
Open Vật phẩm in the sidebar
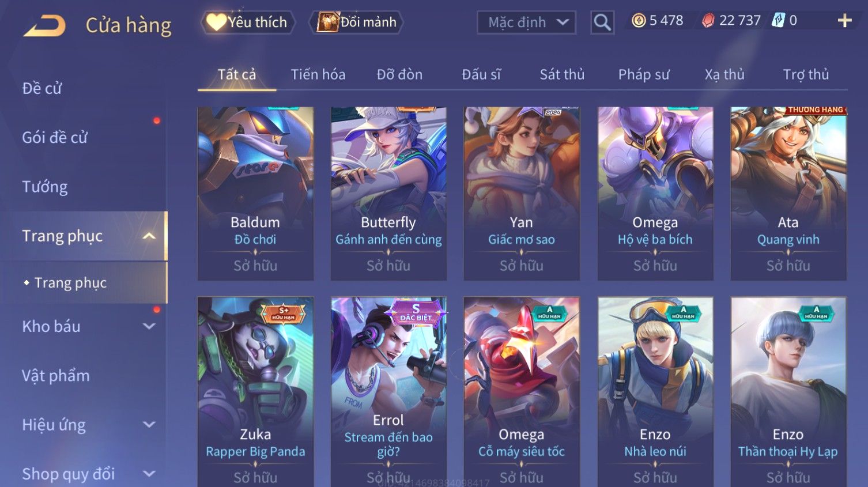point(56,376)
